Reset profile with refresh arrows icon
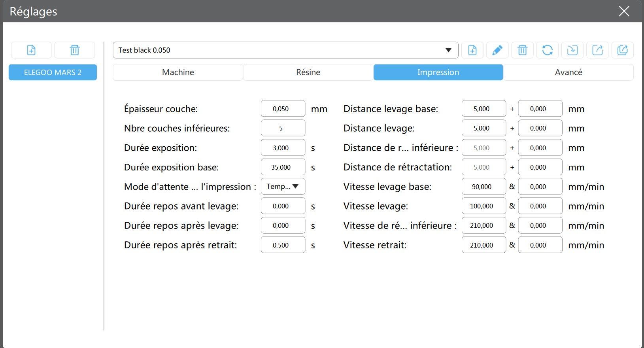 coord(548,50)
